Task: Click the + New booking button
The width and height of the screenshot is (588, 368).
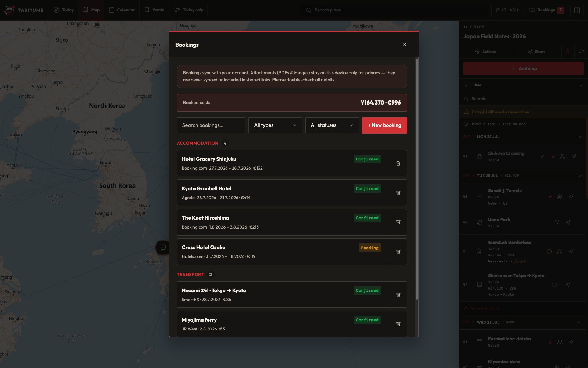Action: tap(384, 125)
